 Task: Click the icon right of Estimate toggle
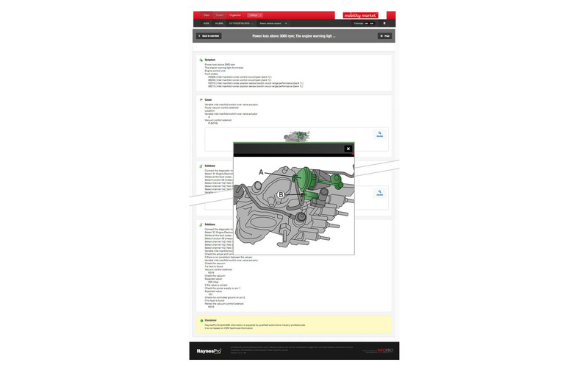click(x=384, y=24)
